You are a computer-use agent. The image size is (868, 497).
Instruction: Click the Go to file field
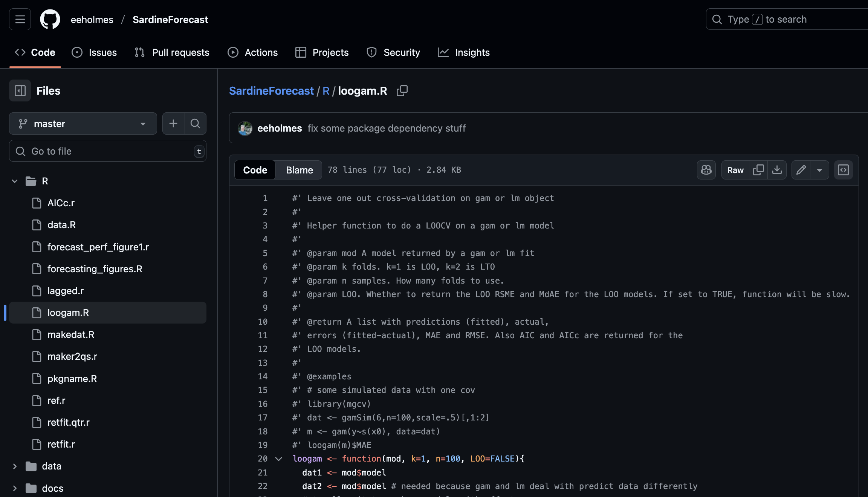point(107,151)
